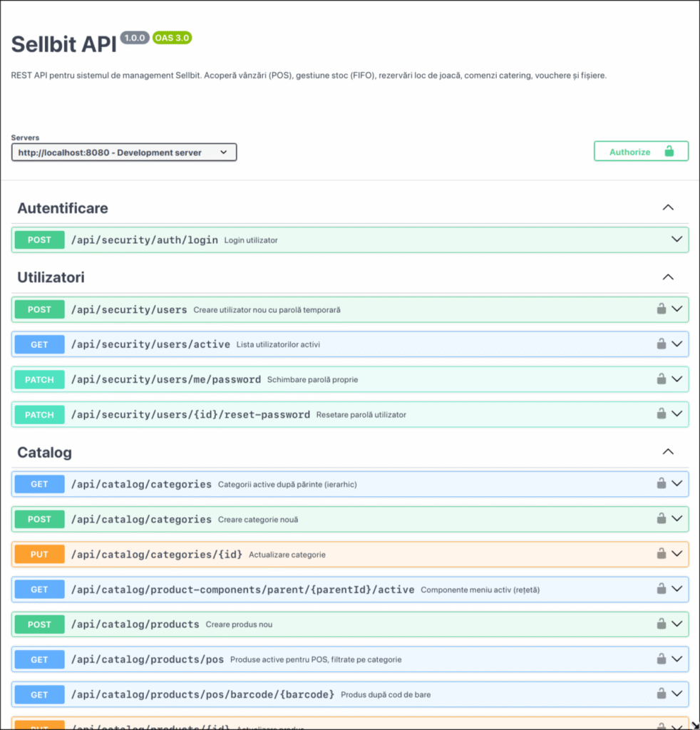Collapse the Catalog section chevron

668,451
